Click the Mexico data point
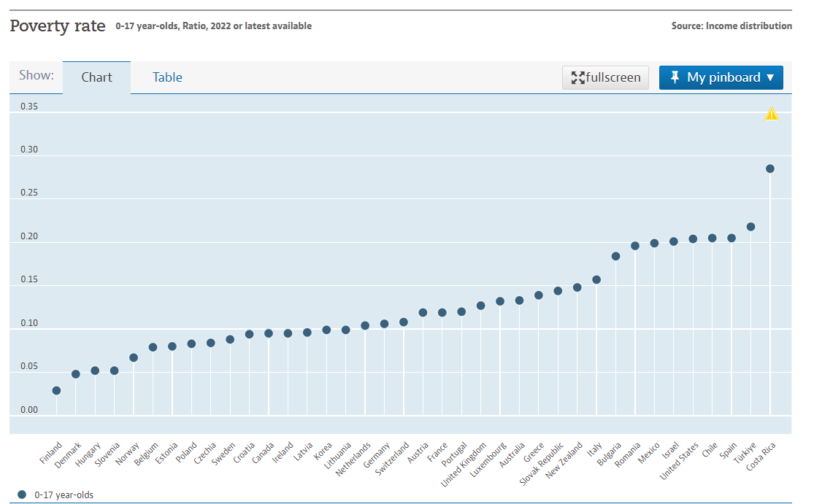833x504 pixels. pos(654,243)
